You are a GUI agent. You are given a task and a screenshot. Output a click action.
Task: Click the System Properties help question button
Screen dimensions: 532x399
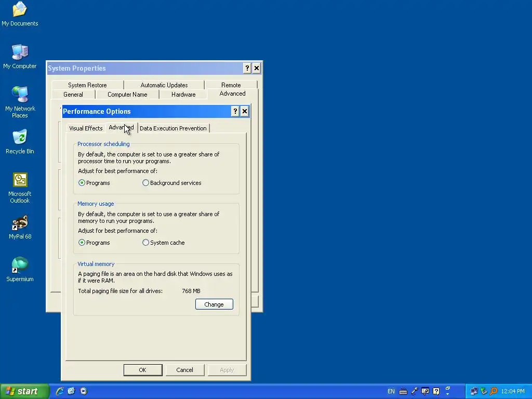pyautogui.click(x=247, y=68)
